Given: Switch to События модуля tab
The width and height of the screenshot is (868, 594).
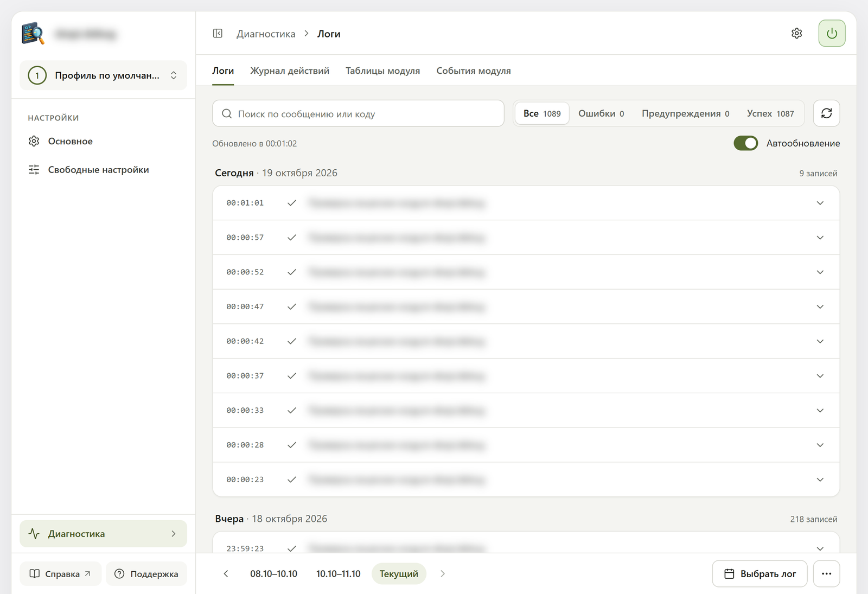Looking at the screenshot, I should (474, 71).
